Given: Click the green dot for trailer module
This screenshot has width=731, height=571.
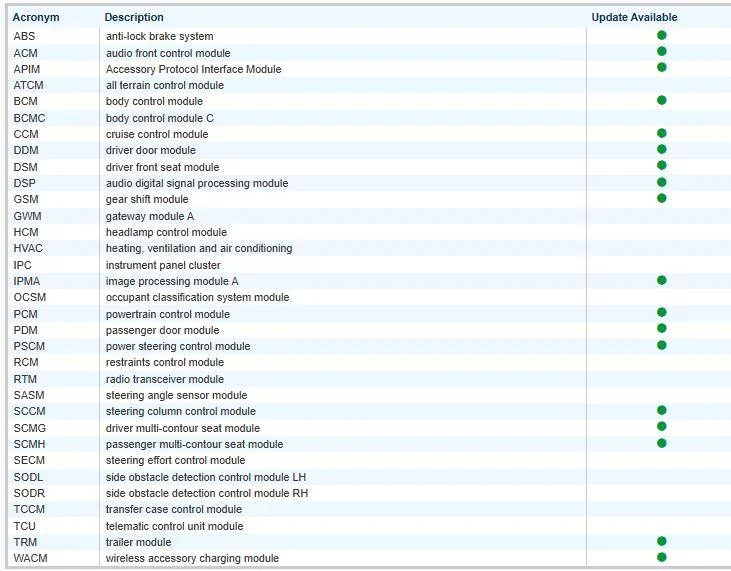Looking at the screenshot, I should tap(661, 541).
